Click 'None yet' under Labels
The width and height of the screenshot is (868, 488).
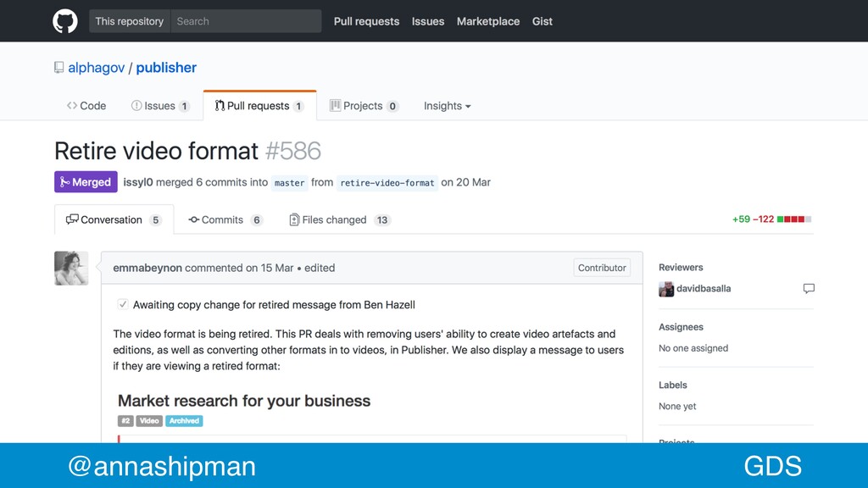click(677, 406)
